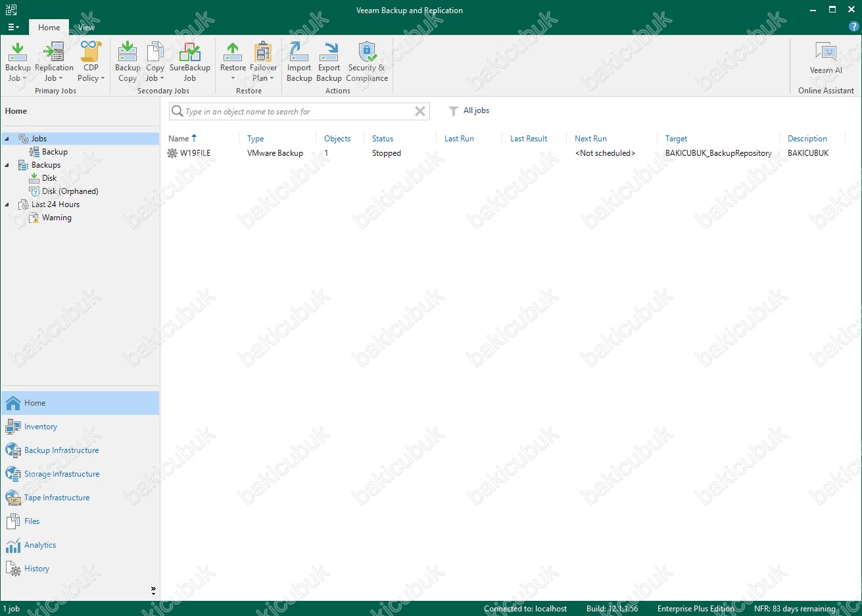
Task: Click 'NFR: 83 days remaining' status text
Action: [795, 609]
